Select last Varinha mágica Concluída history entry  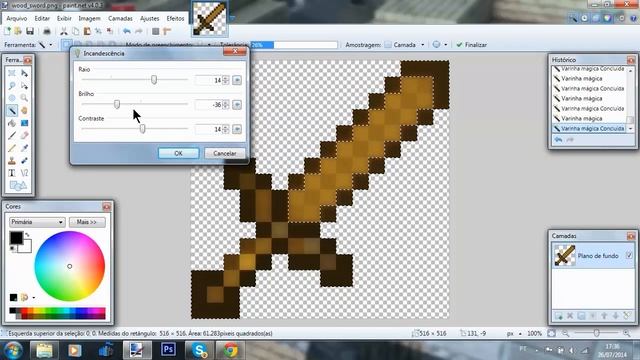[589, 128]
